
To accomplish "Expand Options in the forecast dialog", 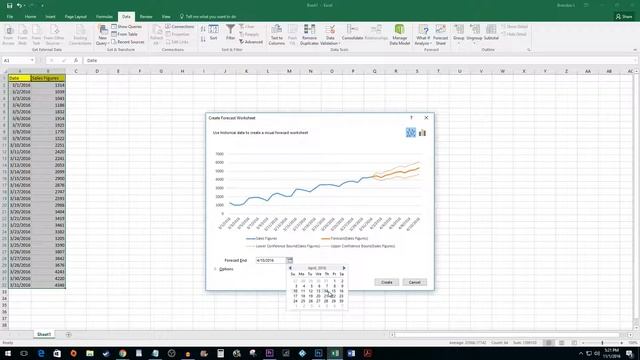I will tap(224, 269).
